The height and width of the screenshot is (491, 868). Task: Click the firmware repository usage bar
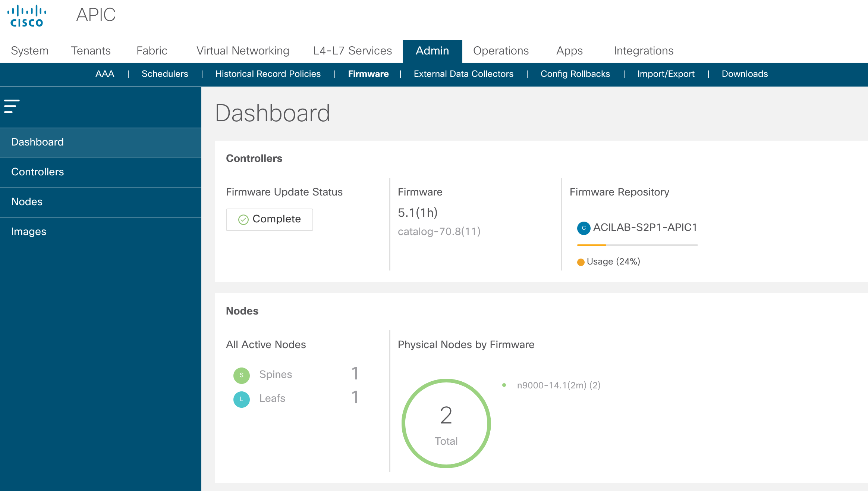[x=637, y=245]
